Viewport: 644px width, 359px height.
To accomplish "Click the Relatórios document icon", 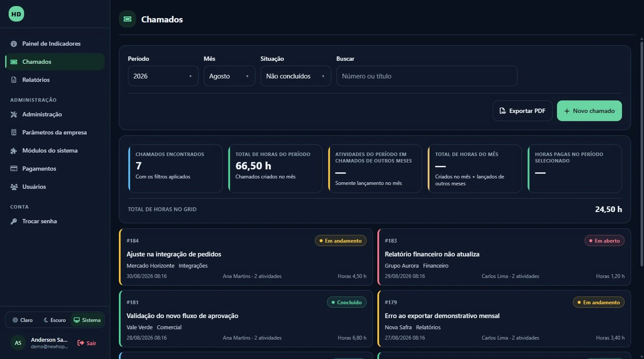I will point(14,80).
